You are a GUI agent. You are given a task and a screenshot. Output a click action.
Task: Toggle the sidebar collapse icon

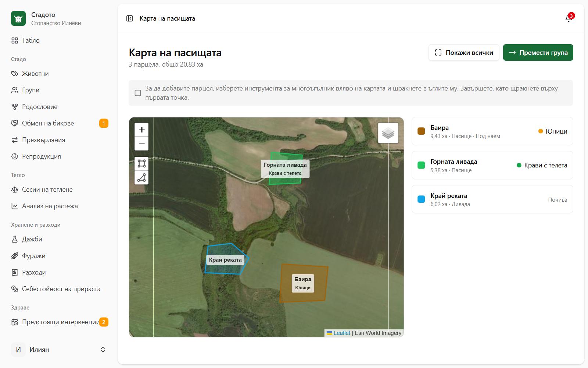[x=129, y=18]
